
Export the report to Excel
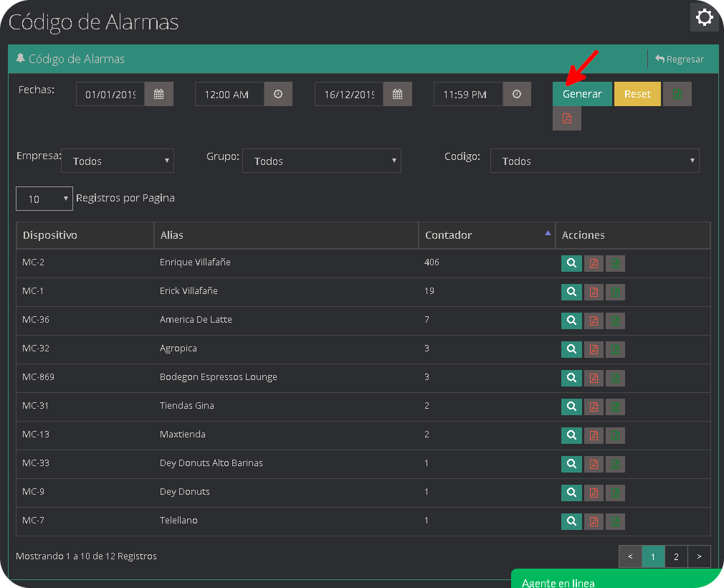click(677, 93)
